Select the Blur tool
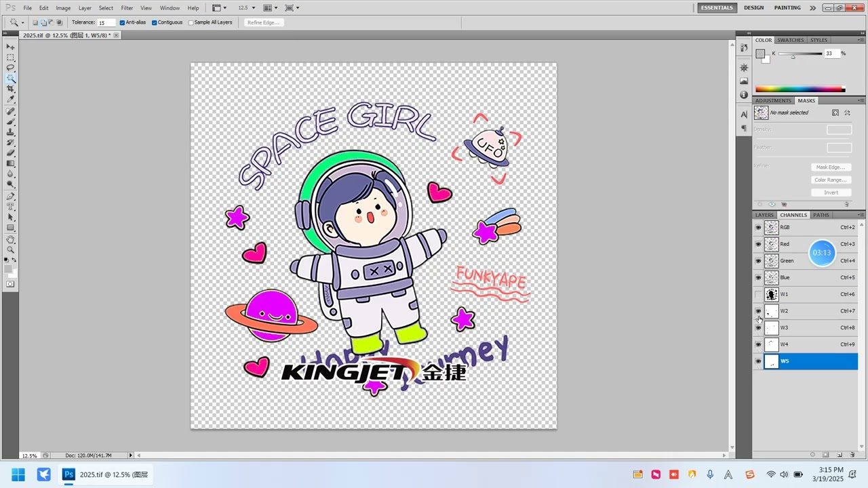 (10, 174)
